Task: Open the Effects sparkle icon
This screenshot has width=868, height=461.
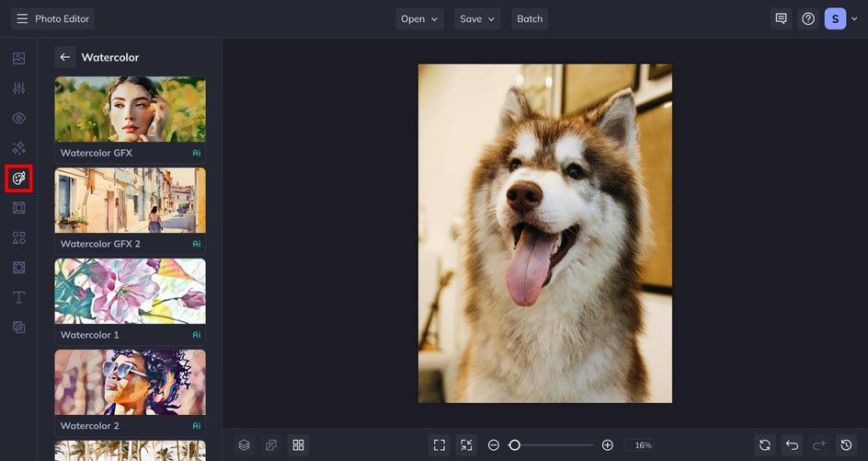Action: pos(18,148)
